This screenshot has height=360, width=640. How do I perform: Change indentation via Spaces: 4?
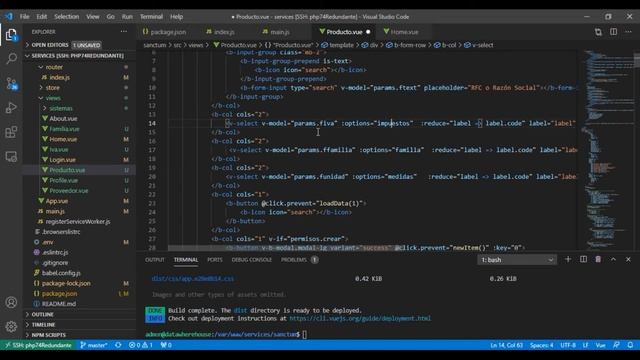tap(542, 345)
